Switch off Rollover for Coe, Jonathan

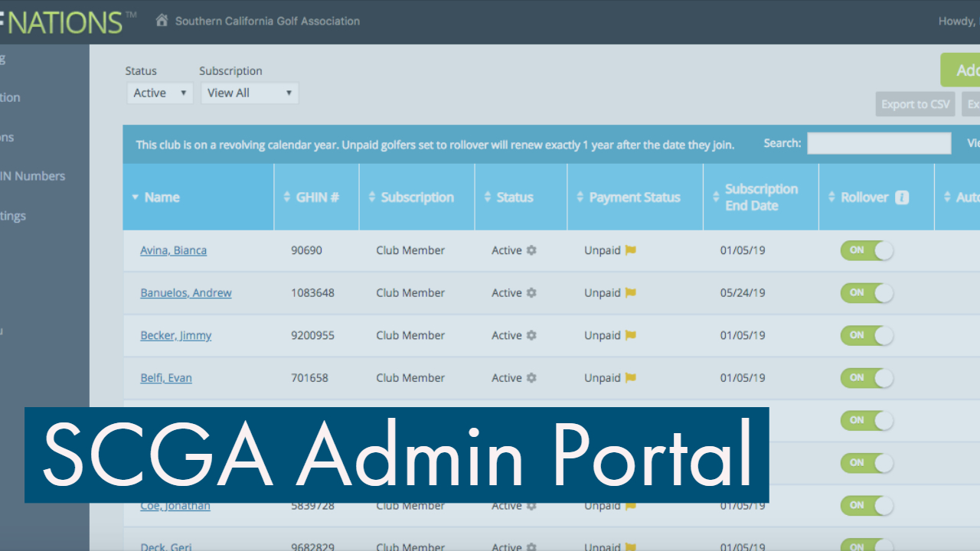coord(867,505)
